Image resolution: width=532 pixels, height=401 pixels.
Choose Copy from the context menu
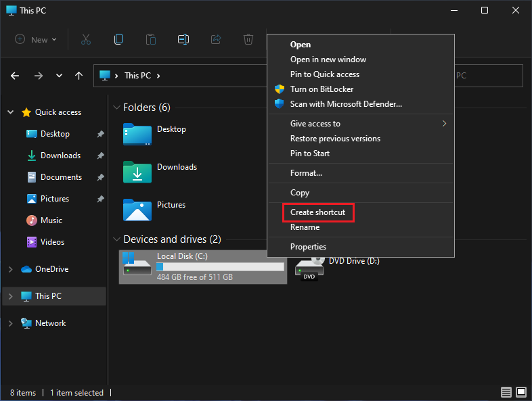coord(361,193)
